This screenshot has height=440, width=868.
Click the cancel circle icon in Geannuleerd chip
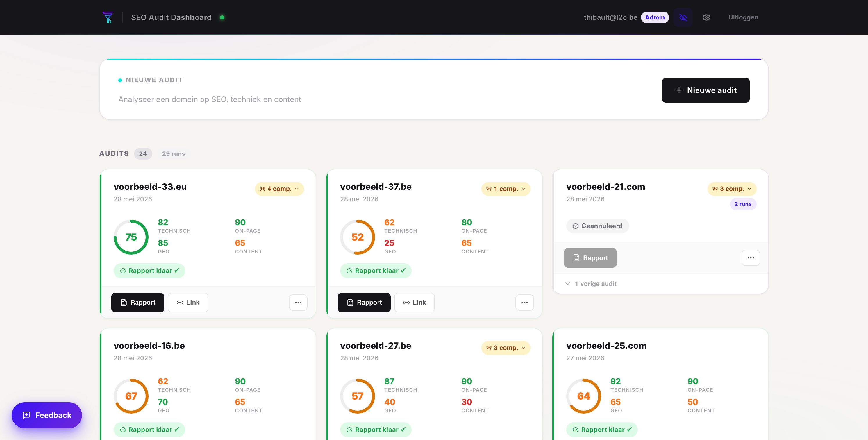tap(575, 226)
